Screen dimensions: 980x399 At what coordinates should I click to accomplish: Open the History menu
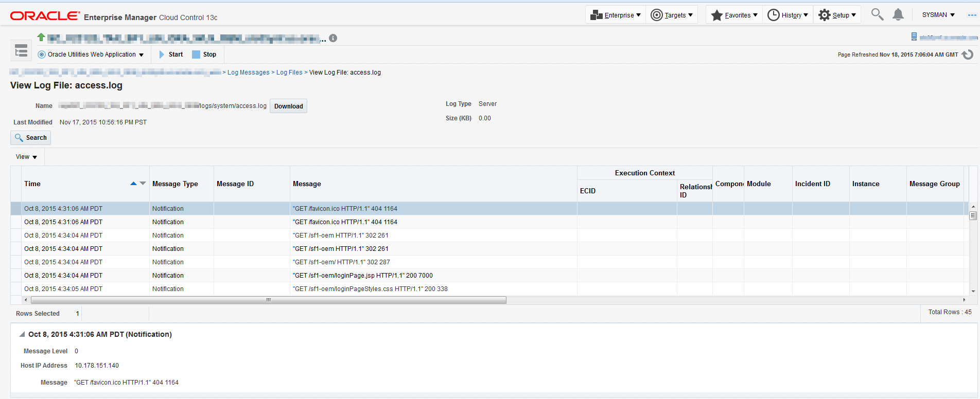point(787,15)
